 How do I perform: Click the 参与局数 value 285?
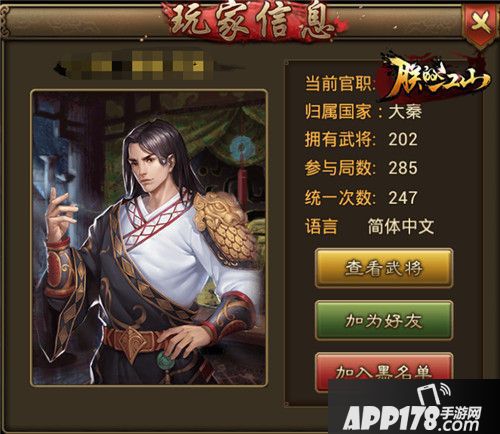coord(403,168)
